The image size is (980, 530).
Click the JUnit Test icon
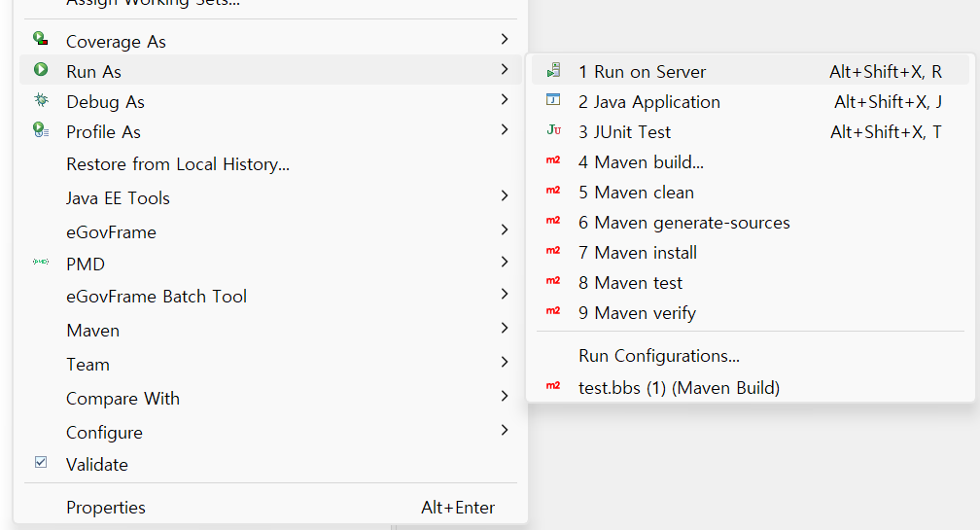coord(553,131)
